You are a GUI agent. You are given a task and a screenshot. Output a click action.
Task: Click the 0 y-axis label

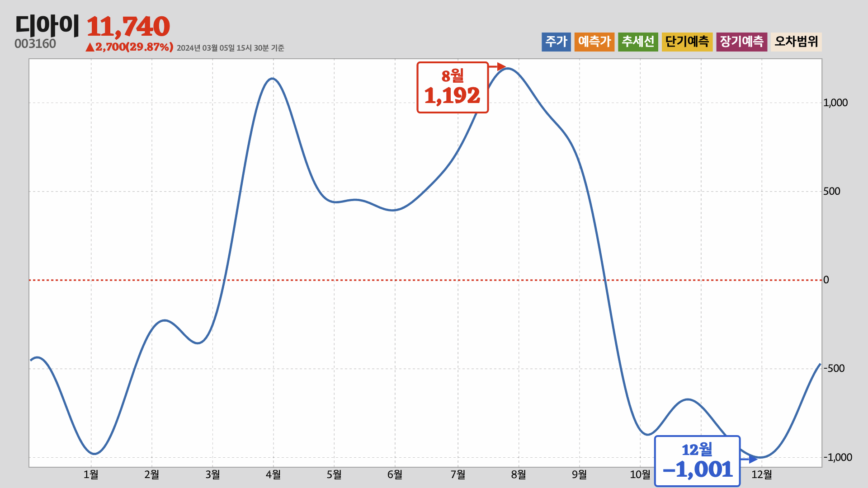[826, 280]
